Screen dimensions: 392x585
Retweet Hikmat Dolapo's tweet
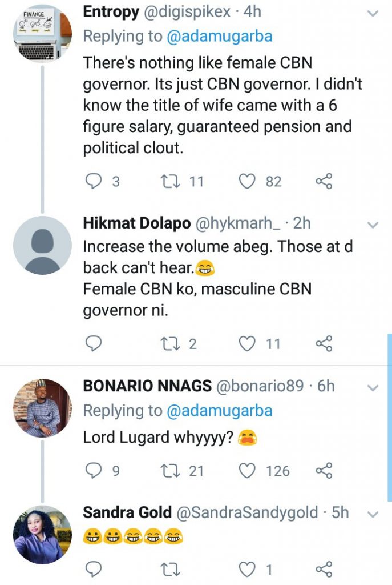pos(169,343)
